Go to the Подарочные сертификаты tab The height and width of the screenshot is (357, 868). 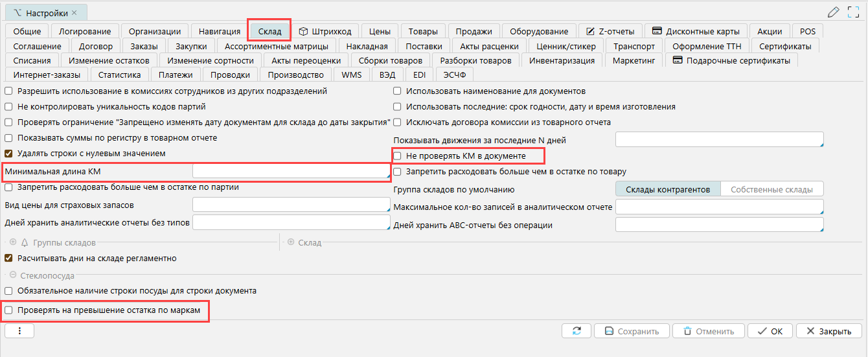coord(731,60)
